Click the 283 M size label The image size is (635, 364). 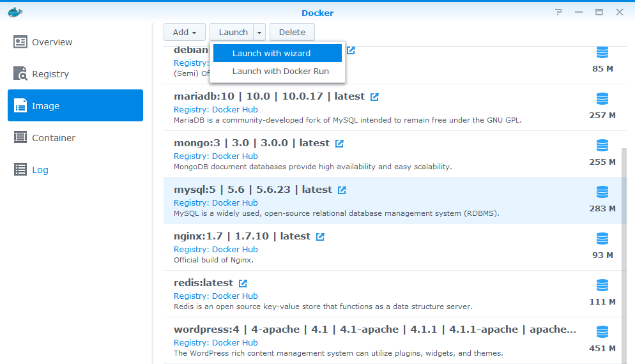[602, 209]
